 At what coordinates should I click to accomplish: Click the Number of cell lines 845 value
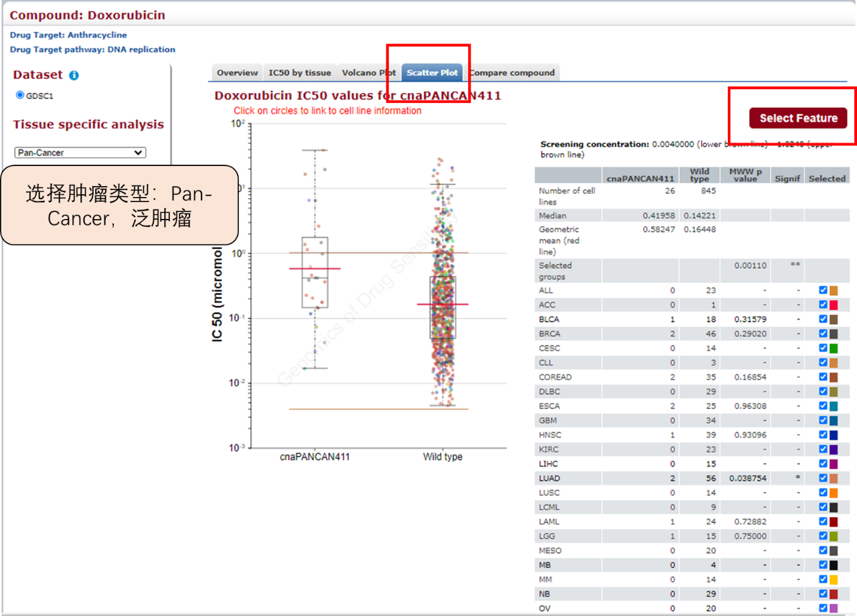708,191
